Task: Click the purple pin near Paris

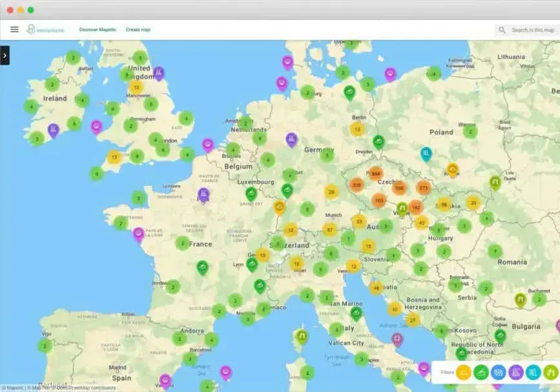Action: click(203, 194)
